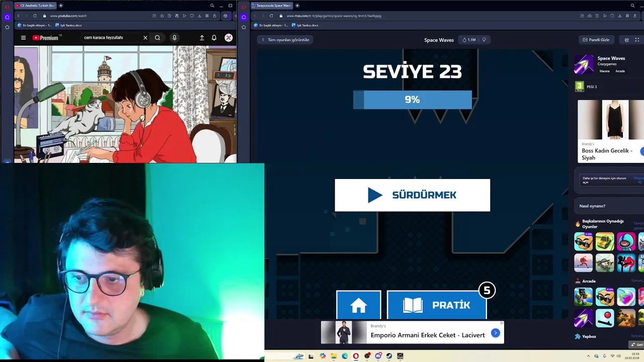Switch to Space Waves browser tab
The width and height of the screenshot is (644, 362).
272,6
